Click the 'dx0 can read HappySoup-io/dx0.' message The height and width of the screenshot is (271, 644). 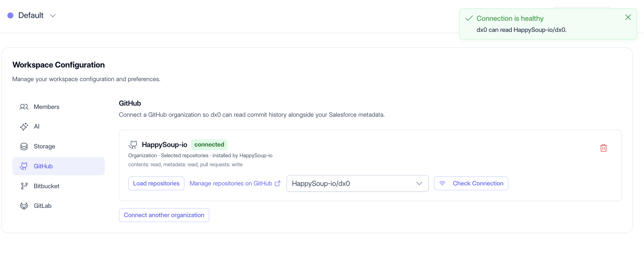click(x=521, y=30)
